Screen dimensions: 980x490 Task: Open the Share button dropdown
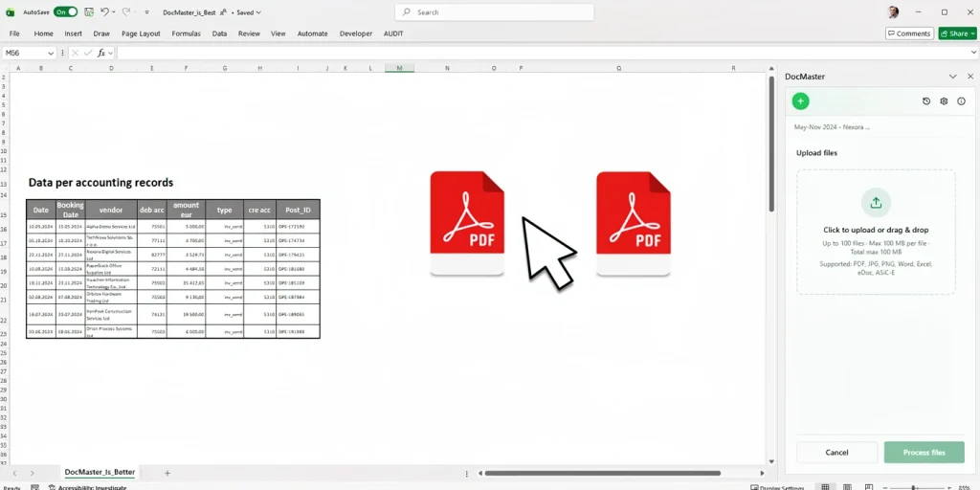(x=973, y=33)
